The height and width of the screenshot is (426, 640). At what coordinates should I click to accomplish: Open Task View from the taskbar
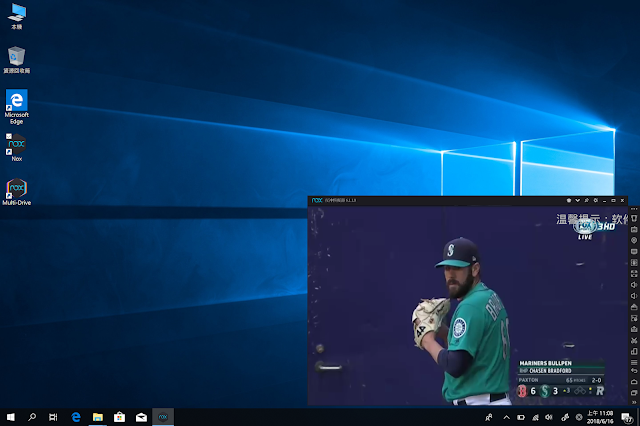[x=53, y=417]
